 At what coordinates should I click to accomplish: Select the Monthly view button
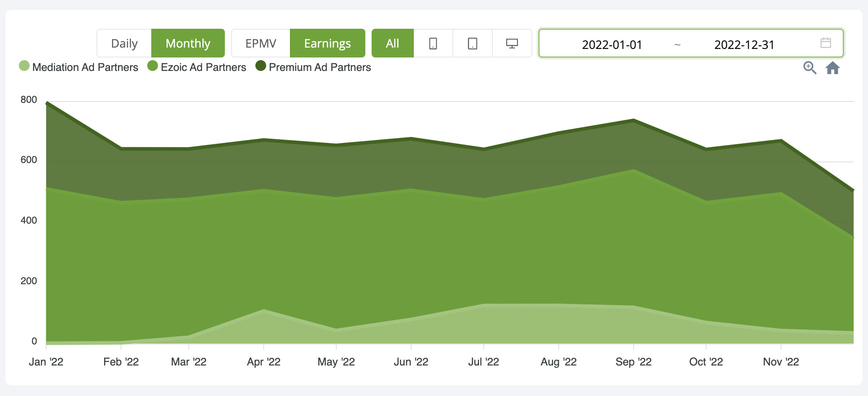(x=188, y=44)
